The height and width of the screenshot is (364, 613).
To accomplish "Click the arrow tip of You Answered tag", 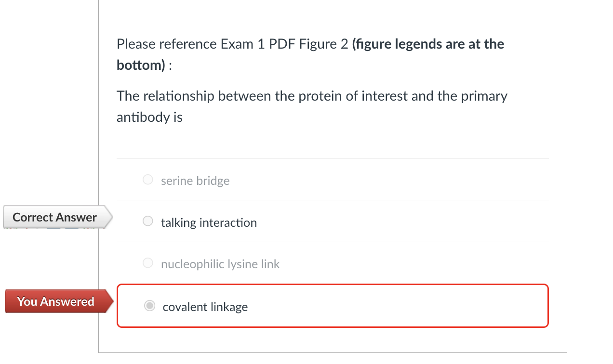I will tap(110, 301).
